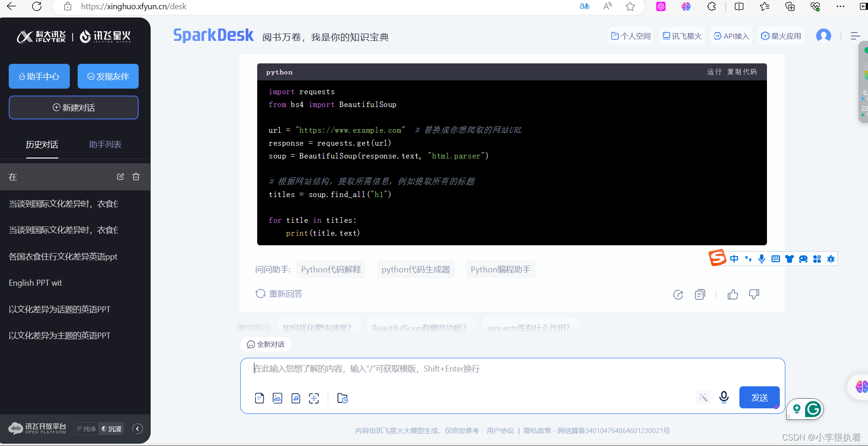The height and width of the screenshot is (446, 868).
Task: Upload audio with the music file icon
Action: coord(296,398)
